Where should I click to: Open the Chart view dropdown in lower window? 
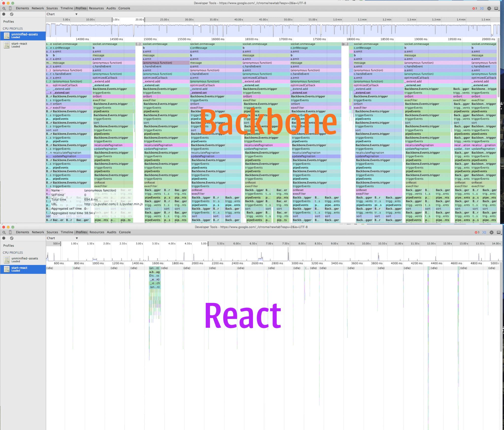[62, 238]
